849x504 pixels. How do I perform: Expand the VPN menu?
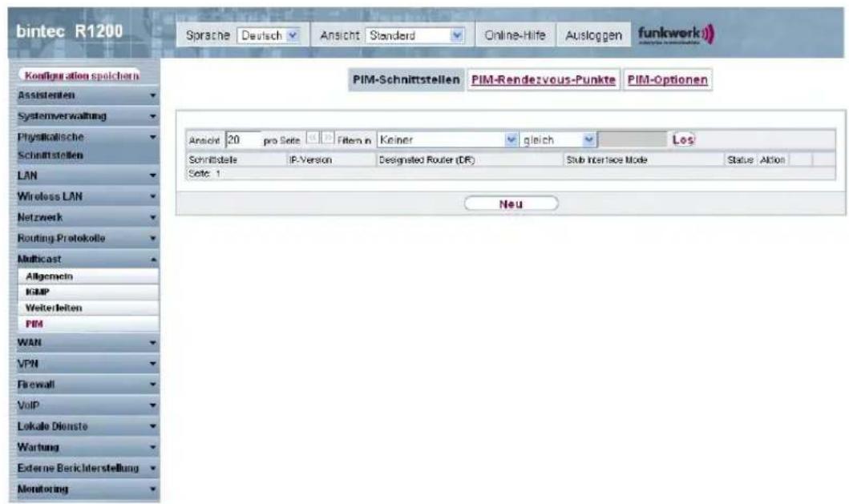pyautogui.click(x=87, y=363)
